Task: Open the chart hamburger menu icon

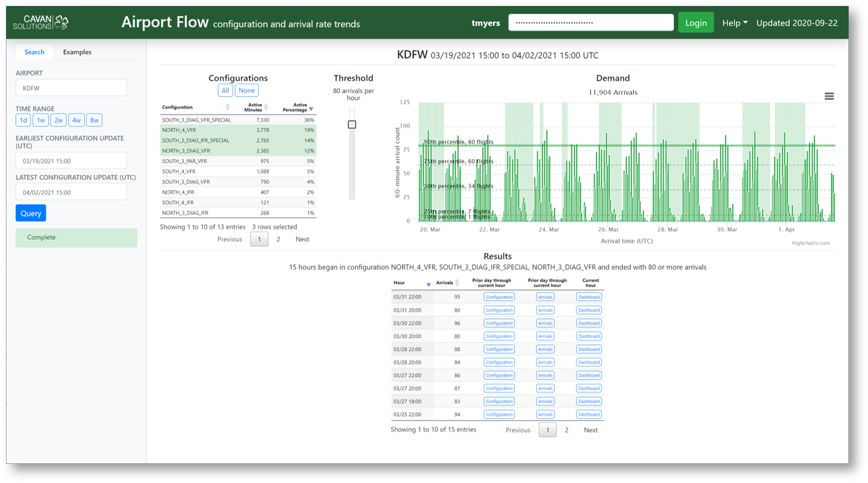Action: pyautogui.click(x=829, y=96)
